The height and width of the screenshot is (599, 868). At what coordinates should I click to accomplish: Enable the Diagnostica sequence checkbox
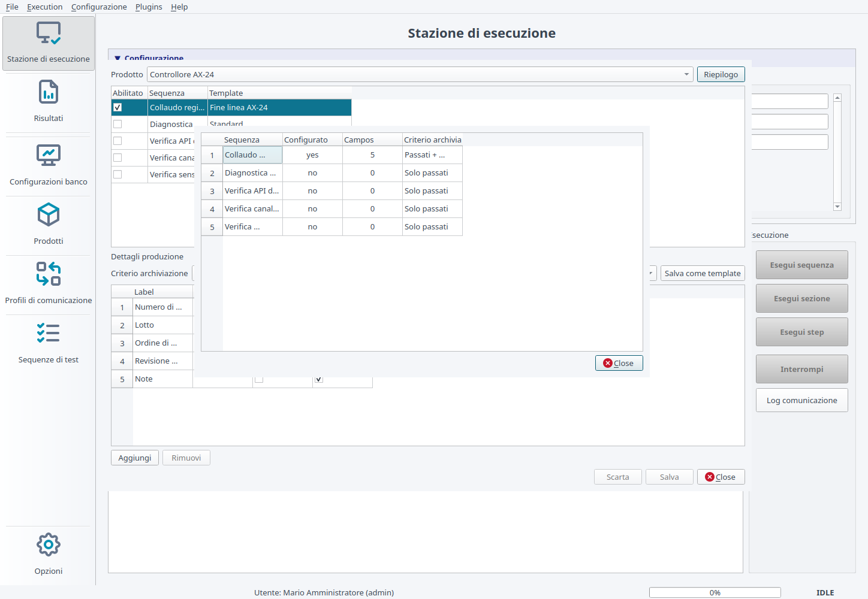click(x=117, y=124)
